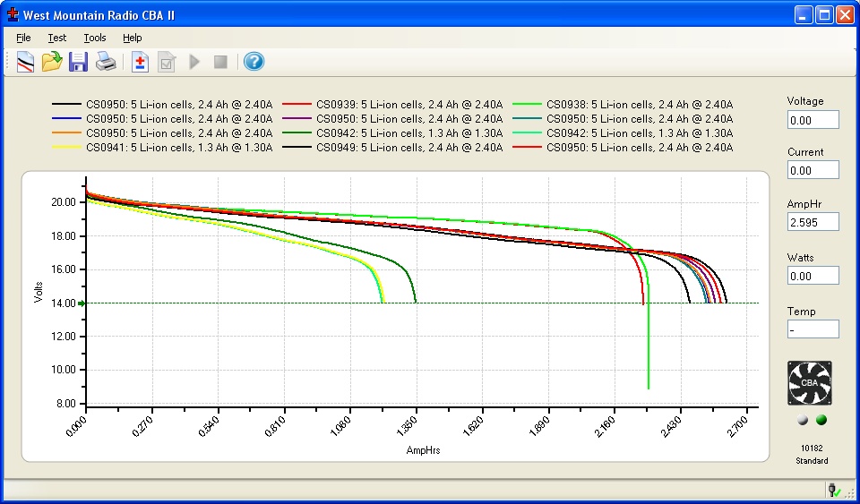
Task: Open a saved test file via folder icon
Action: pyautogui.click(x=52, y=62)
